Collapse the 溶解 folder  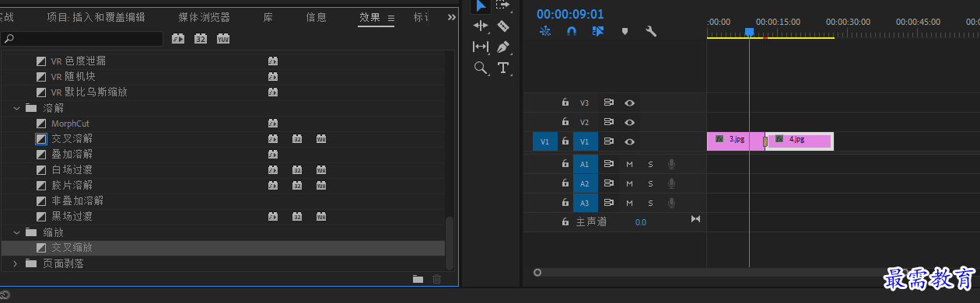pos(16,108)
